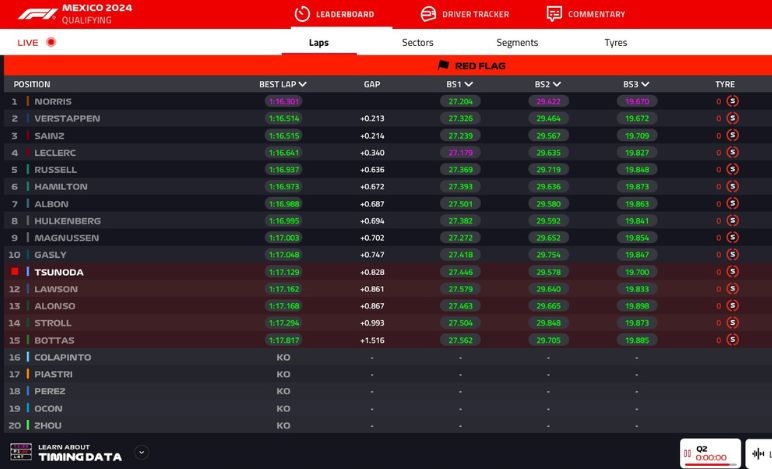This screenshot has height=469, width=772.
Task: Open the Leaderboard view
Action: pos(334,14)
